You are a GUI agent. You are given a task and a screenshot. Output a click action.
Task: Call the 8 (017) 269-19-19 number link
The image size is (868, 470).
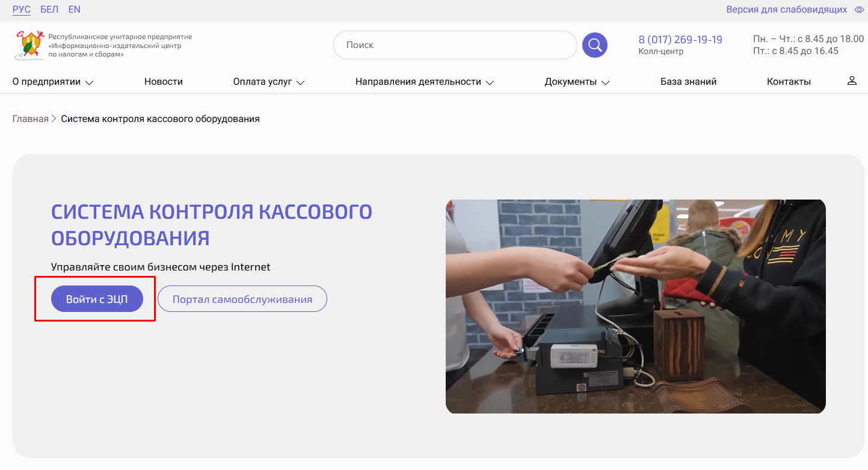tap(680, 40)
